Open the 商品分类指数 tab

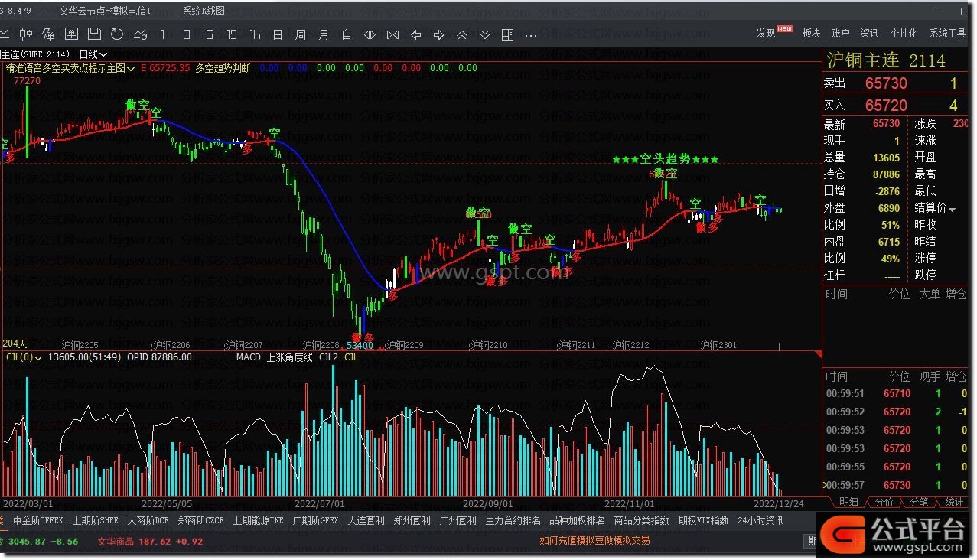coord(641,521)
